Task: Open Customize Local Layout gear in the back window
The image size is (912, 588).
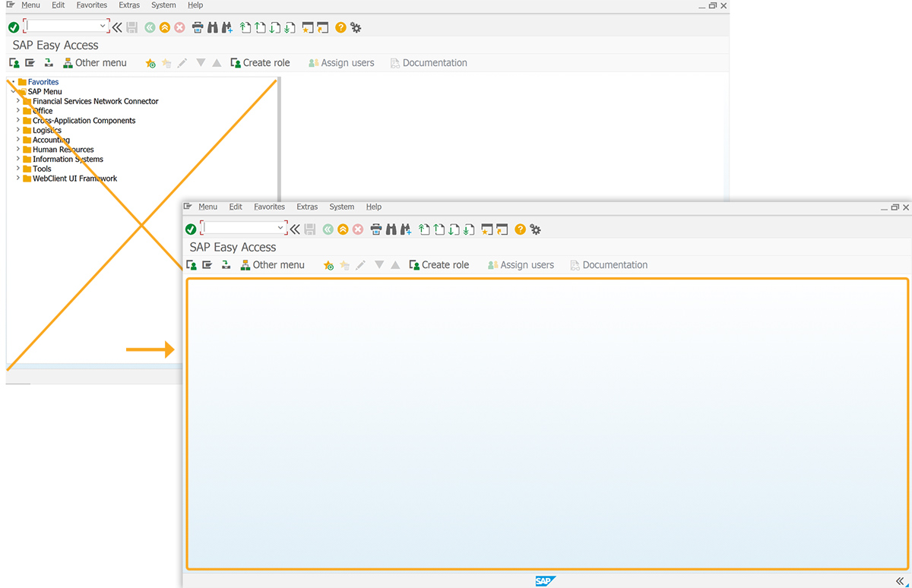Action: click(x=356, y=27)
